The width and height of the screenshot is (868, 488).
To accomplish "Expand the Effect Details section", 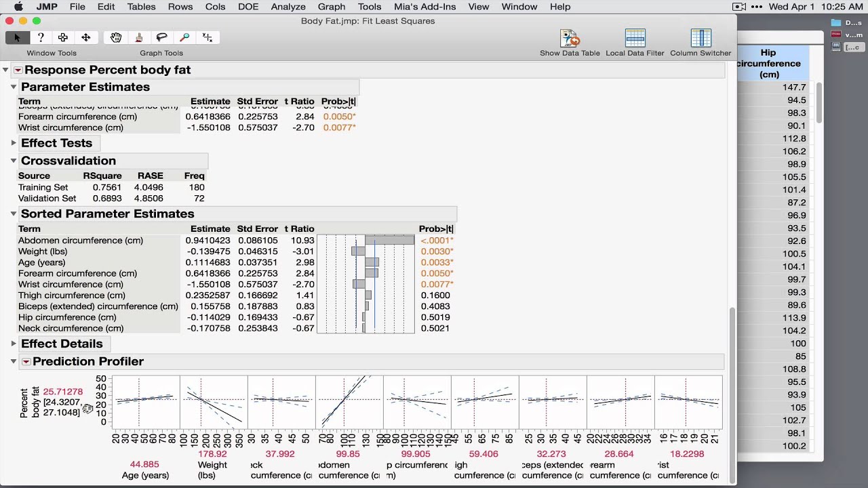I will tap(14, 344).
